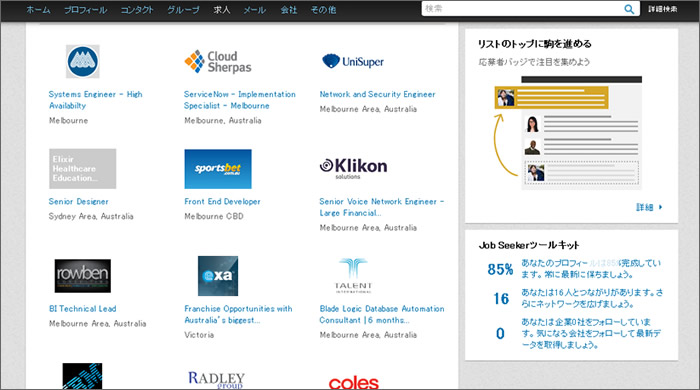The width and height of the screenshot is (700, 390).
Task: Click the BI Technical Lead job title
Action: (83, 308)
